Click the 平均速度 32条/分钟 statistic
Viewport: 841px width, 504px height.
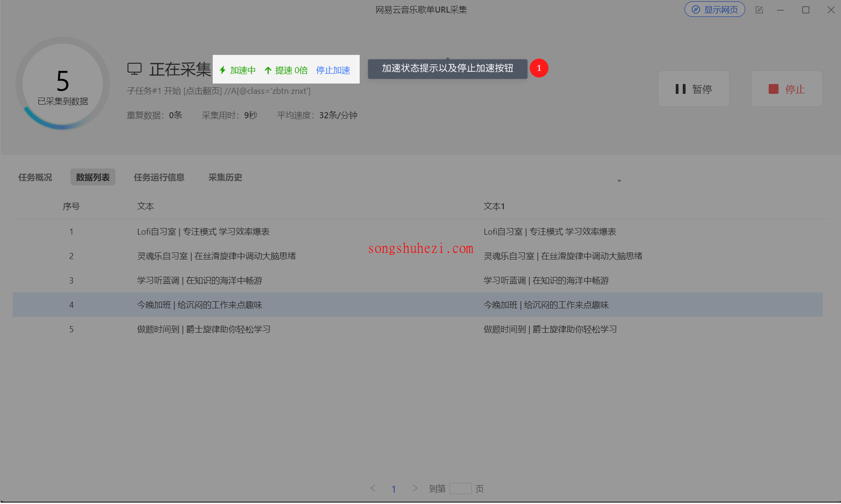tap(317, 115)
